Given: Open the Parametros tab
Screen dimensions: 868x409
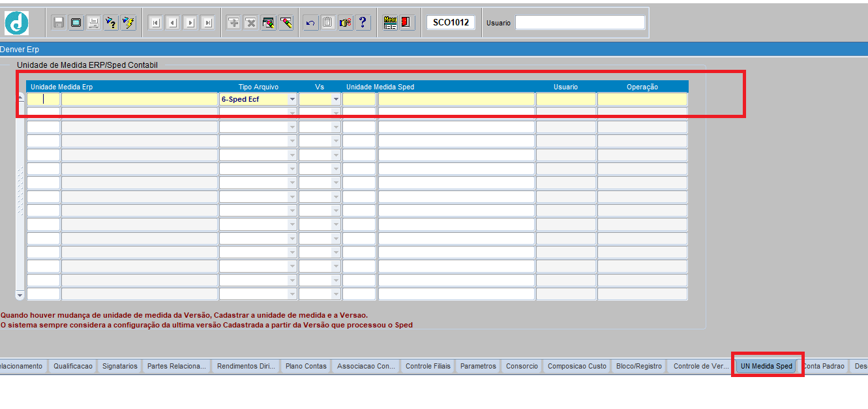Looking at the screenshot, I should click(478, 366).
